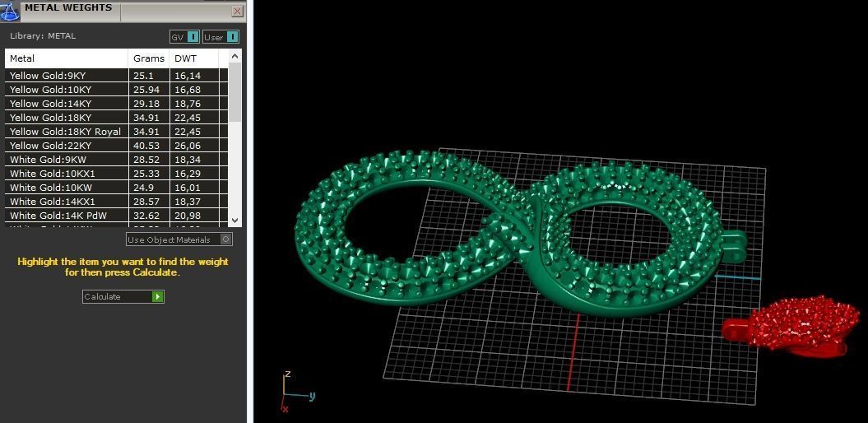Click the green arrow on Calculate
The height and width of the screenshot is (423, 868).
pyautogui.click(x=158, y=297)
